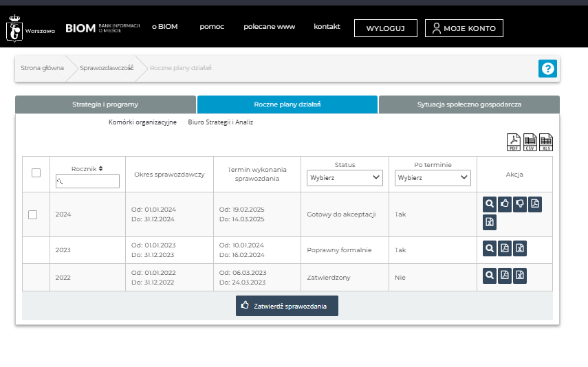This screenshot has width=588, height=367.
Task: Check the 2024 row checkbox
Action: tap(32, 214)
